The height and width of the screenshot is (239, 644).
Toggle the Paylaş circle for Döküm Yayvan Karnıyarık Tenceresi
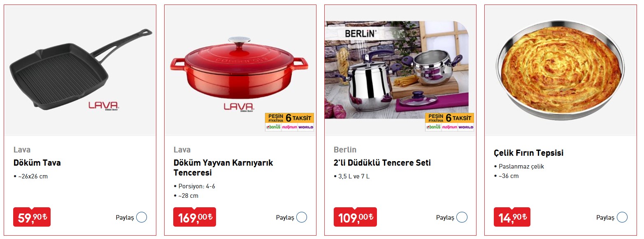pyautogui.click(x=302, y=218)
